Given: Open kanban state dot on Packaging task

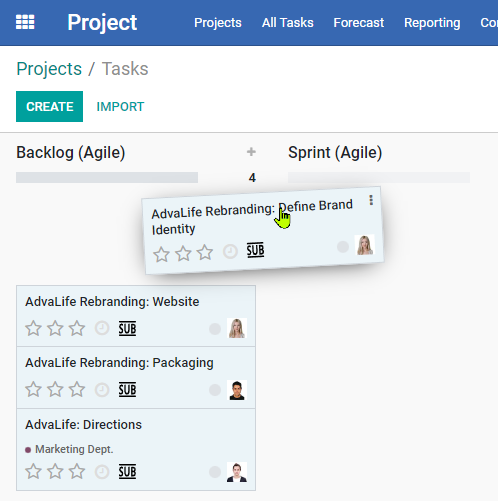Looking at the screenshot, I should tap(215, 390).
